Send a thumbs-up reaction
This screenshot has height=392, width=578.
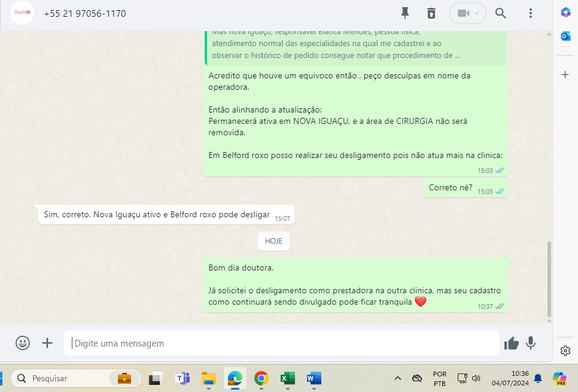point(511,343)
